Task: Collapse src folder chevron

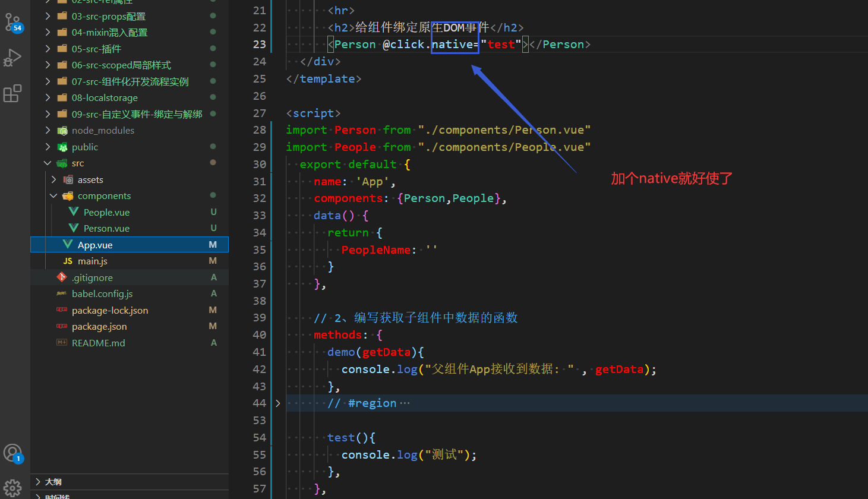Action: pos(48,163)
